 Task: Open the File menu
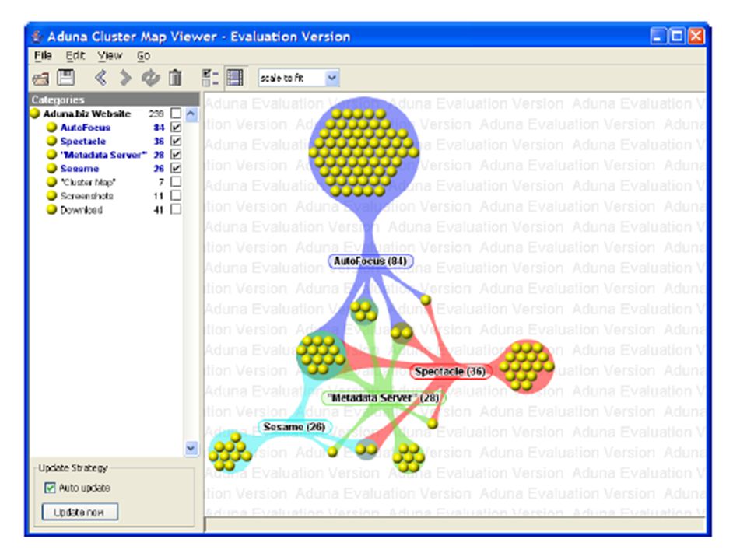pyautogui.click(x=43, y=56)
